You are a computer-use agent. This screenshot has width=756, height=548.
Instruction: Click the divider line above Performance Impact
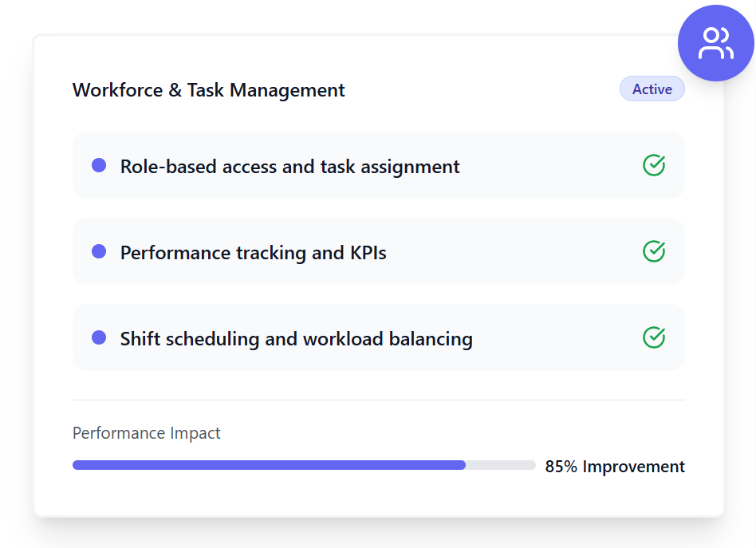click(x=378, y=400)
